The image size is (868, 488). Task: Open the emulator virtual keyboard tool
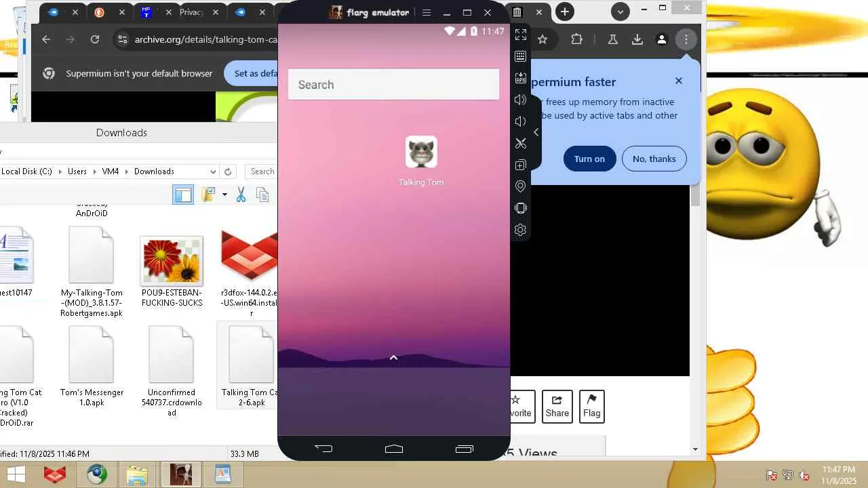tap(521, 56)
